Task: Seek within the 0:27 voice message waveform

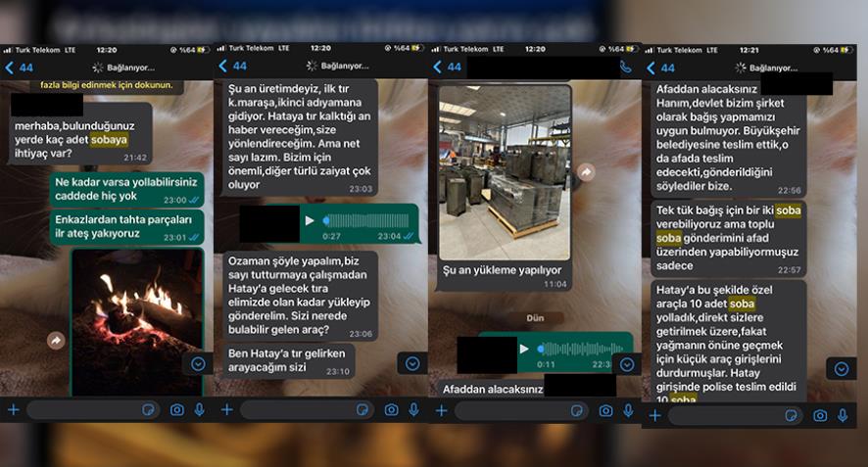Action: point(366,221)
